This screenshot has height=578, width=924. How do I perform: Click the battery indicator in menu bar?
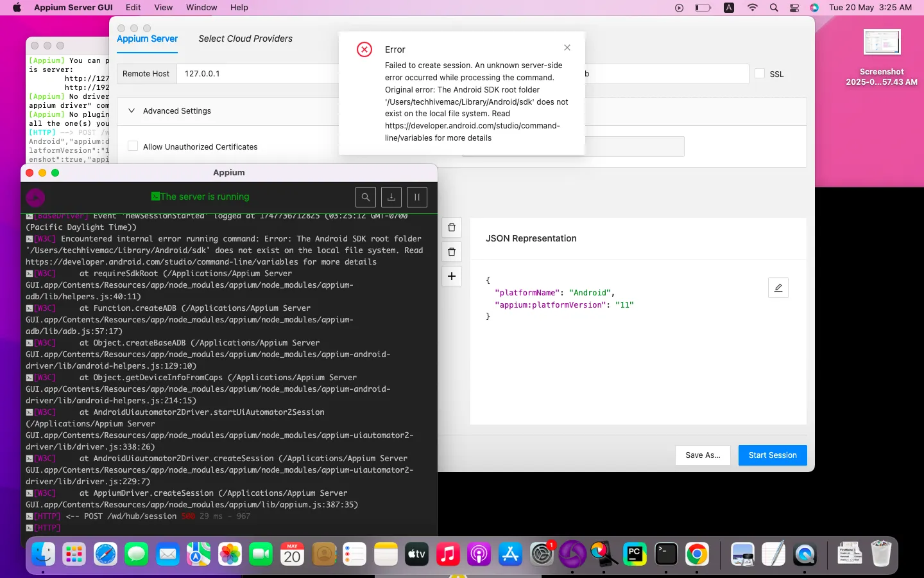click(703, 8)
